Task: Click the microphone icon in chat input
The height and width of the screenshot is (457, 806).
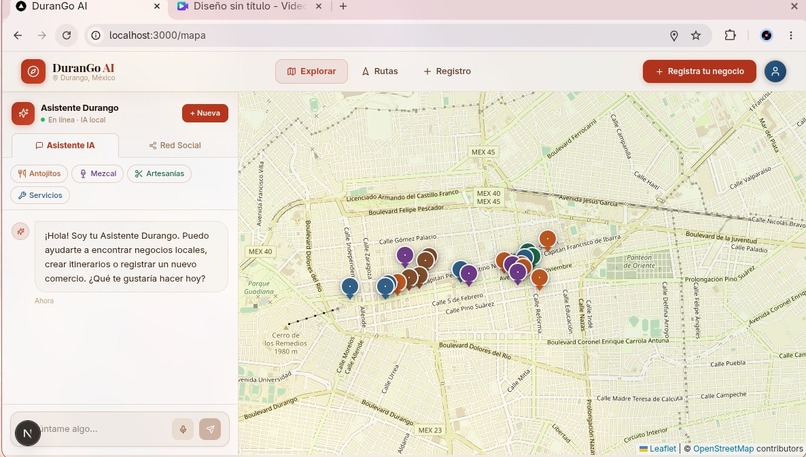Action: tap(182, 429)
